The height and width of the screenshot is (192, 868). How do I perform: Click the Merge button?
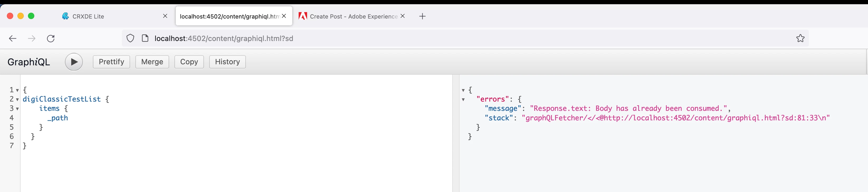152,62
